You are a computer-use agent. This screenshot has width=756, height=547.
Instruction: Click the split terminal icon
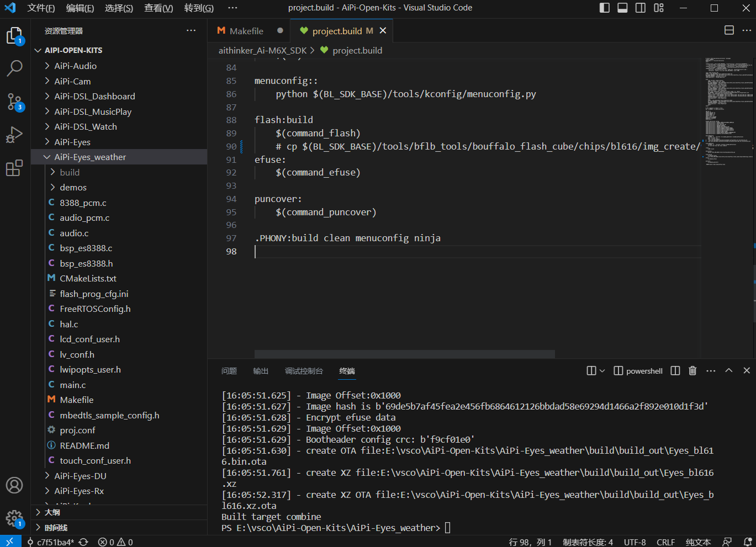[x=675, y=371]
